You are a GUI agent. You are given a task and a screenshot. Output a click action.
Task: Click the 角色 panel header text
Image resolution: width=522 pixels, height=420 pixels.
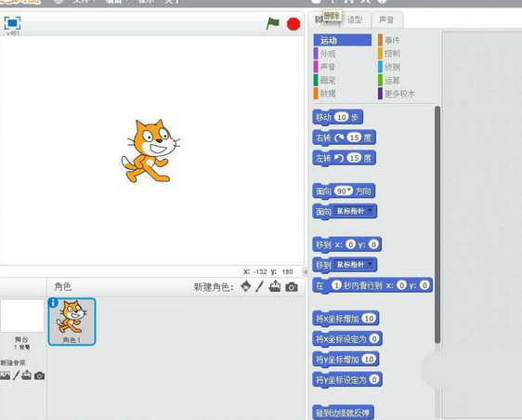62,286
